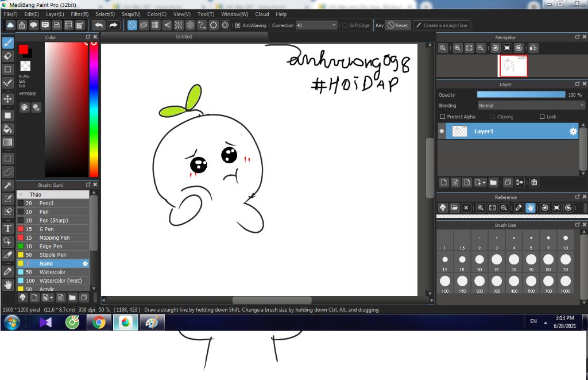The height and width of the screenshot is (380, 588).
Task: Zoom in using Navigator panel
Action: (x=457, y=48)
